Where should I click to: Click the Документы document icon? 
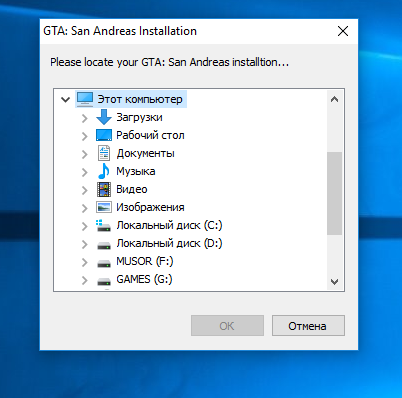104,153
